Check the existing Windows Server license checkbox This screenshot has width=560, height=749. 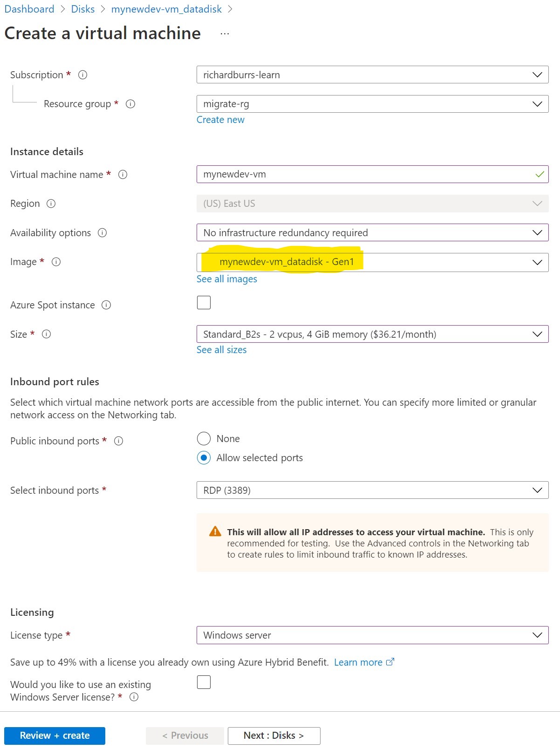tap(204, 682)
